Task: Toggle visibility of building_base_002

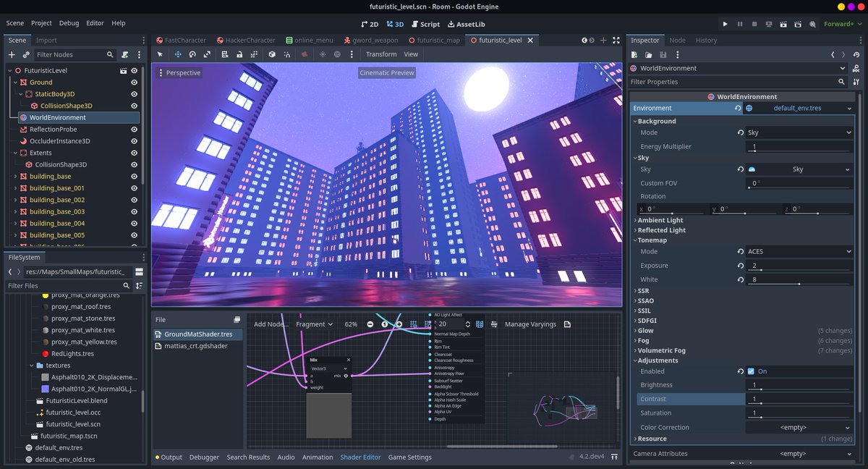Action: click(x=134, y=200)
